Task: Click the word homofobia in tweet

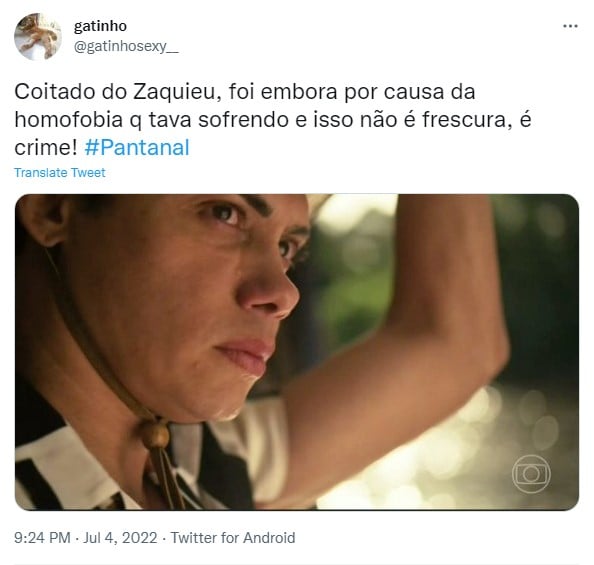Action: click(69, 120)
